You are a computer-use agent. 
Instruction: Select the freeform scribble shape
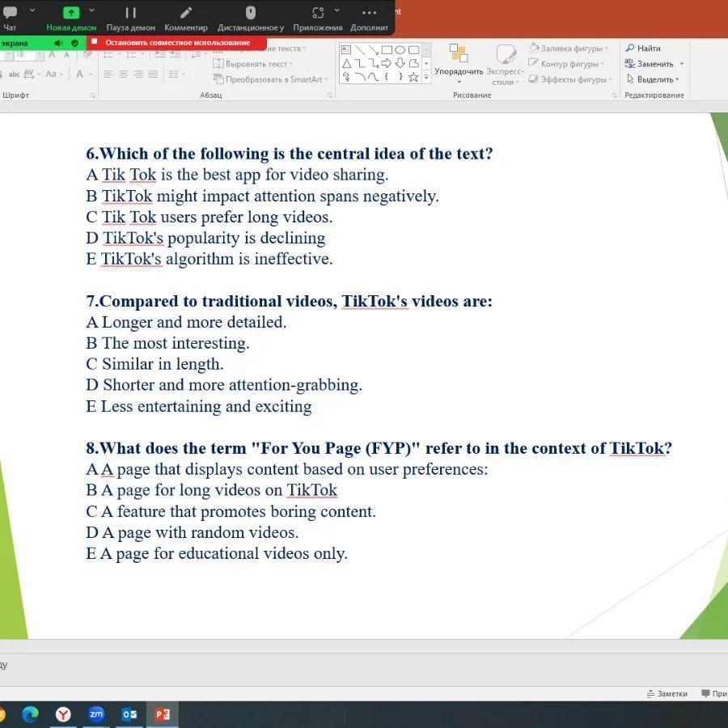coord(346,77)
